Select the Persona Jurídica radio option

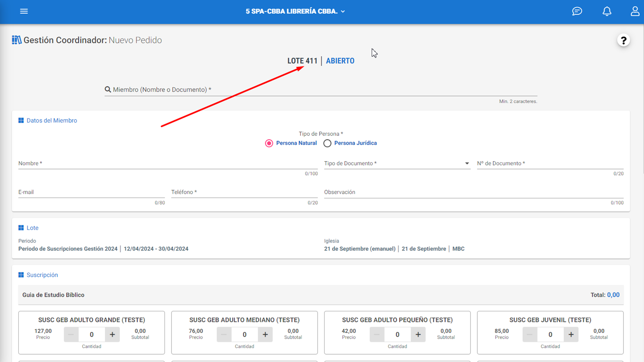[327, 143]
